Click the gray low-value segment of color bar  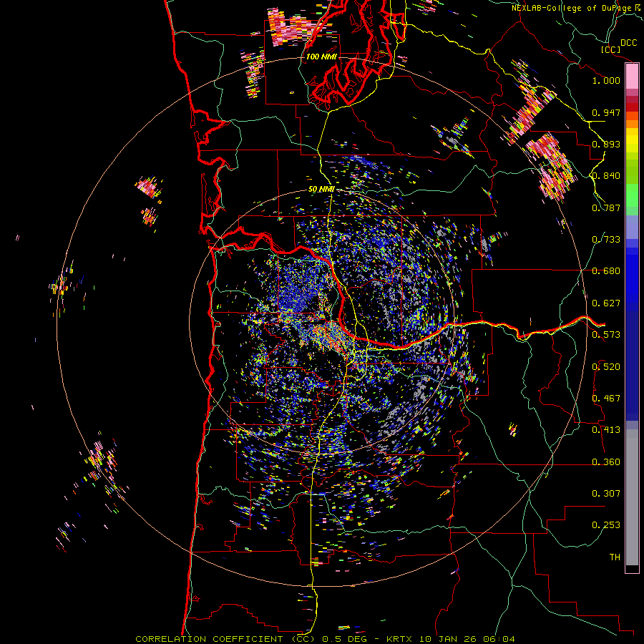tap(632, 497)
